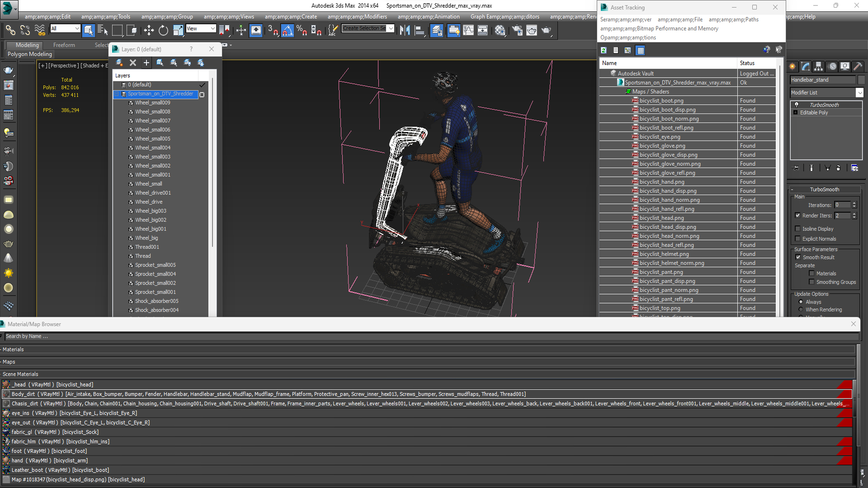
Task: Toggle Render Iters checkbox
Action: pos(797,216)
